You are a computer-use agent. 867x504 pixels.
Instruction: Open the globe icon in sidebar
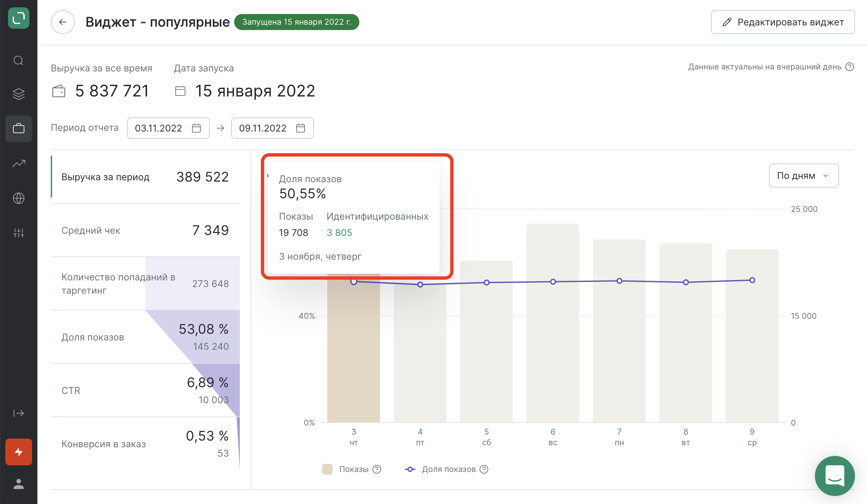(x=19, y=198)
